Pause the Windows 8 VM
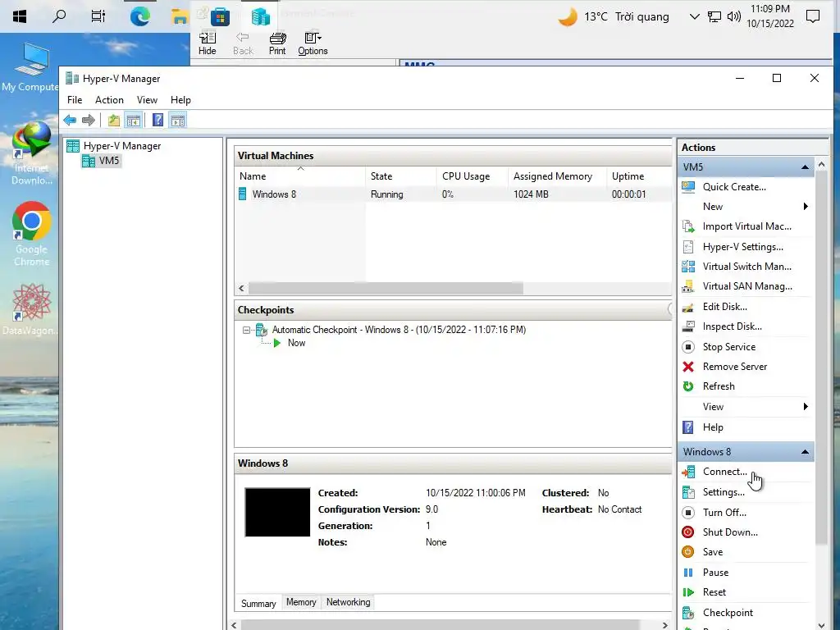Screen dimensions: 840x630 pyautogui.click(x=714, y=573)
